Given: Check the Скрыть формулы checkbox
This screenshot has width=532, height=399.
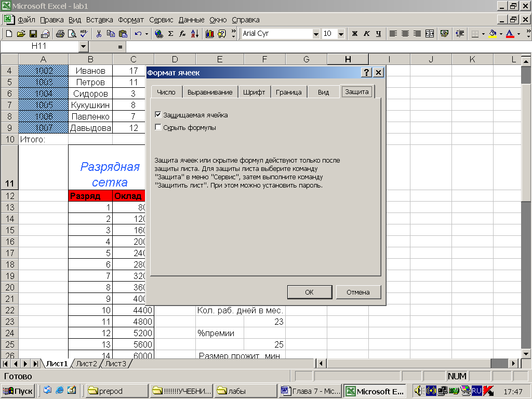Looking at the screenshot, I should click(158, 127).
